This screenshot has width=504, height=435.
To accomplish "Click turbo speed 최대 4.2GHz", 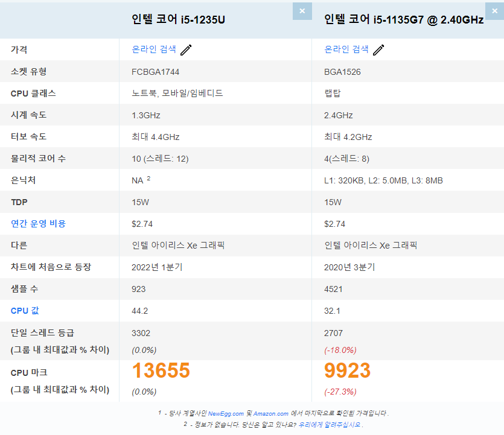I will click(348, 137).
